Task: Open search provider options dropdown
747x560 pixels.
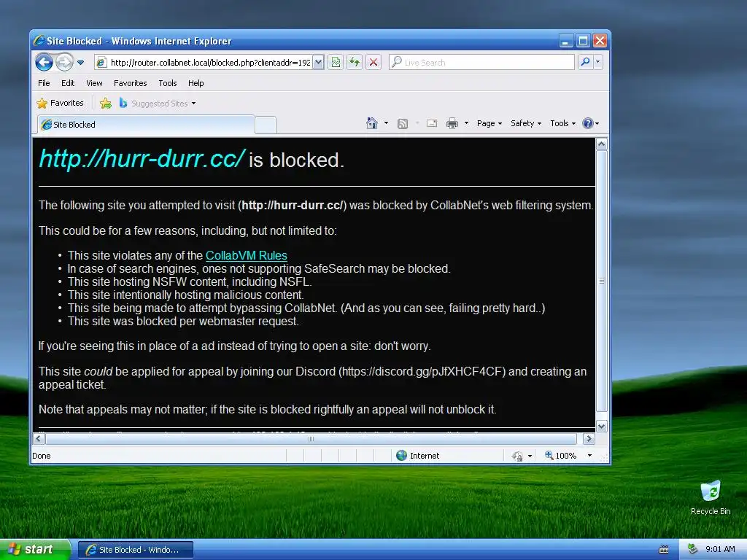Action: [598, 63]
